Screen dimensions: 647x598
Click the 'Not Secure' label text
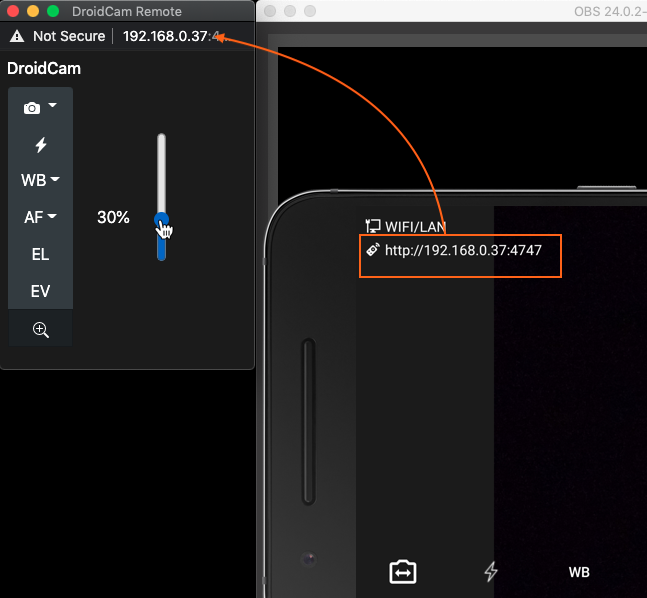[x=69, y=36]
